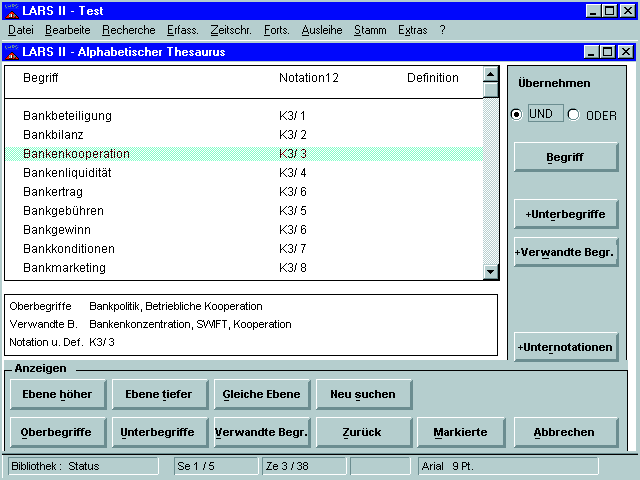
Task: Click the Gleiche Ebene button
Action: tap(262, 394)
